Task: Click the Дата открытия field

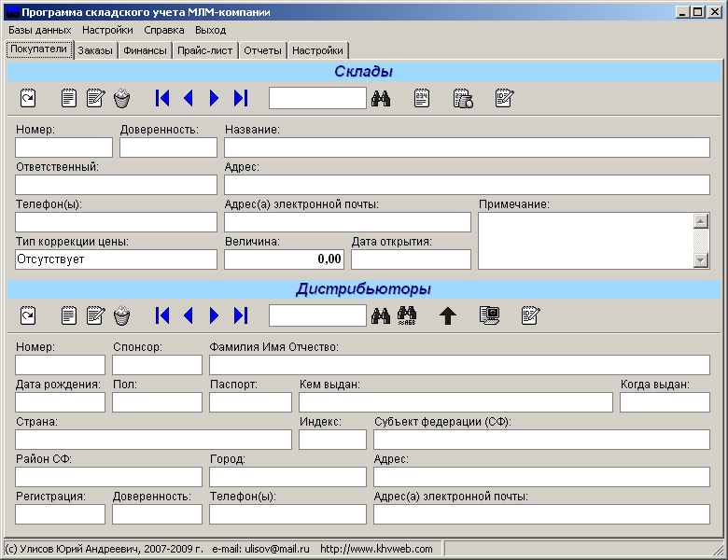Action: 411,259
